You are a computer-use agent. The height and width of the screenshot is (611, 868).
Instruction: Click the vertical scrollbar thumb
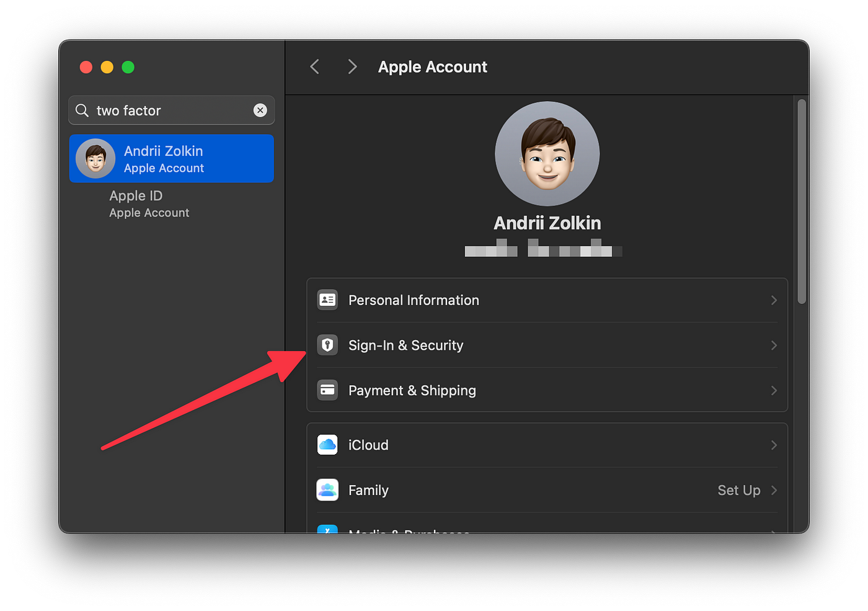802,202
